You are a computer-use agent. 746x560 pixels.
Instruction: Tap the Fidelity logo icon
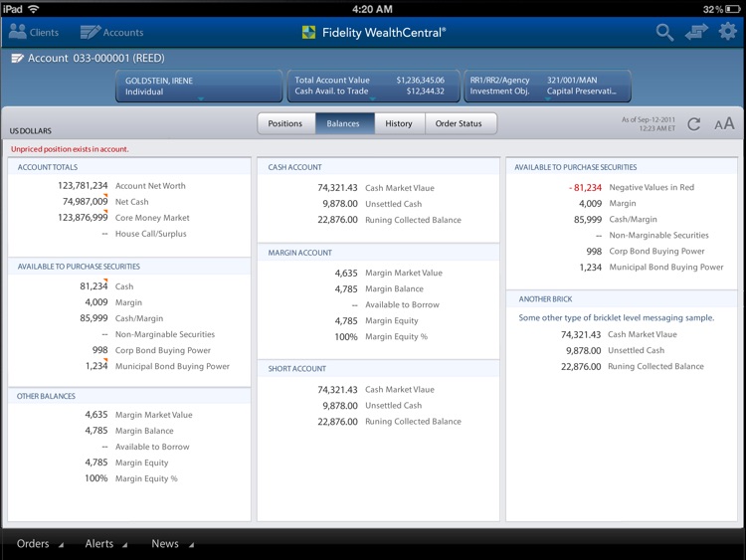click(x=308, y=33)
